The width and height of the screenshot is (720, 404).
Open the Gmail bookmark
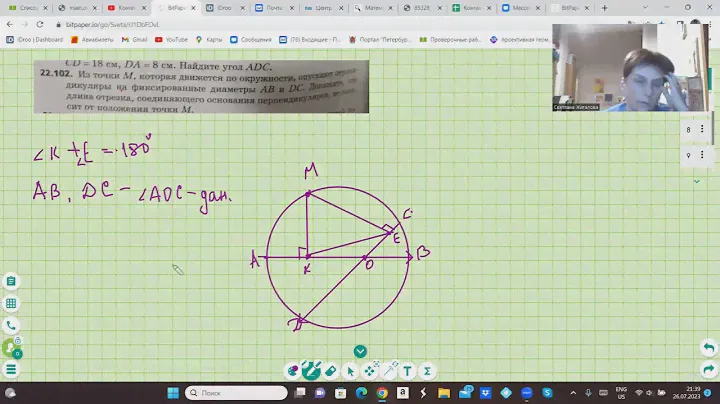pyautogui.click(x=132, y=40)
